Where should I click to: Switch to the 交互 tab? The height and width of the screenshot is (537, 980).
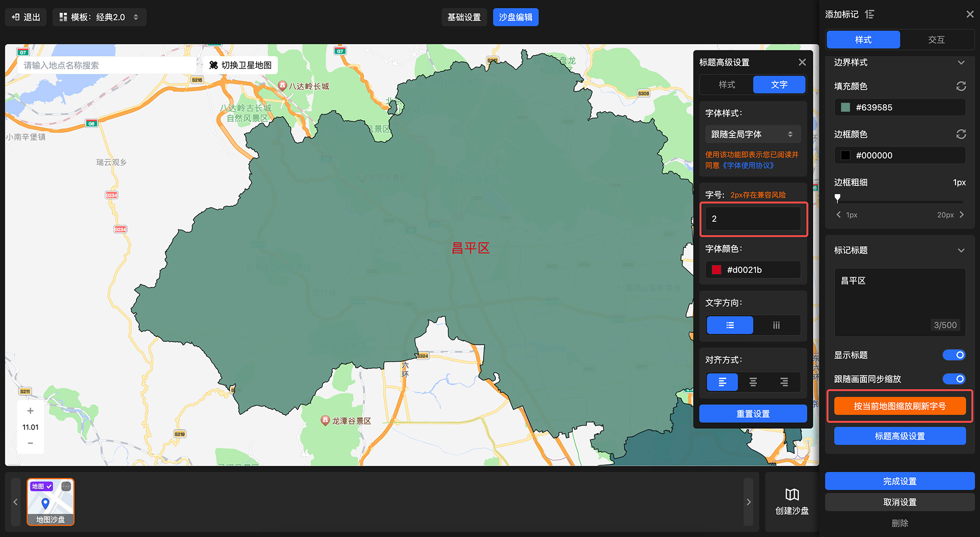pyautogui.click(x=936, y=40)
